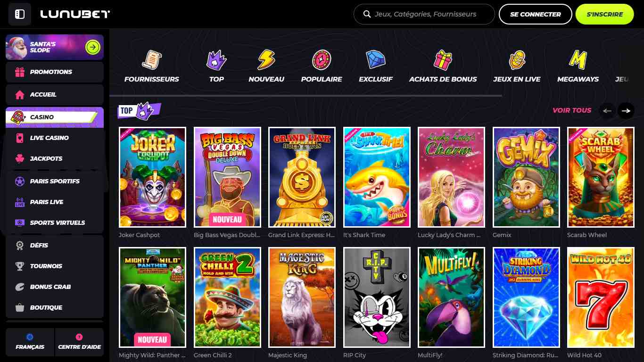The width and height of the screenshot is (644, 362).
Task: Click the Top section header badge
Action: click(140, 111)
